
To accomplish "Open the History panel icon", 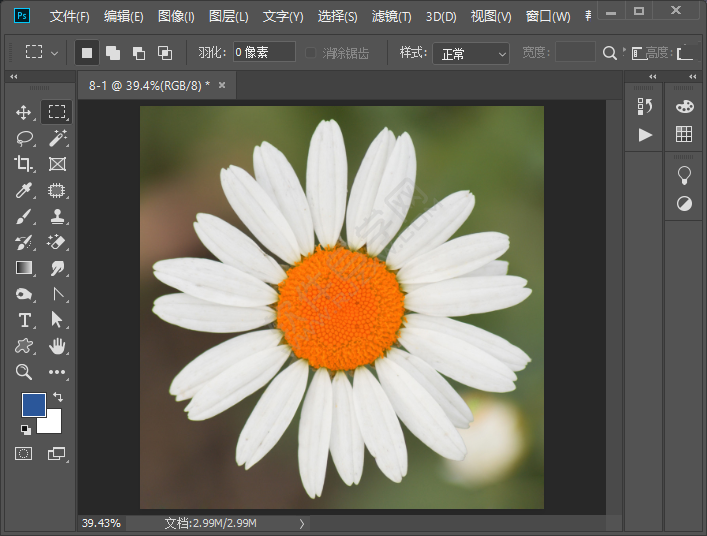I will (644, 106).
